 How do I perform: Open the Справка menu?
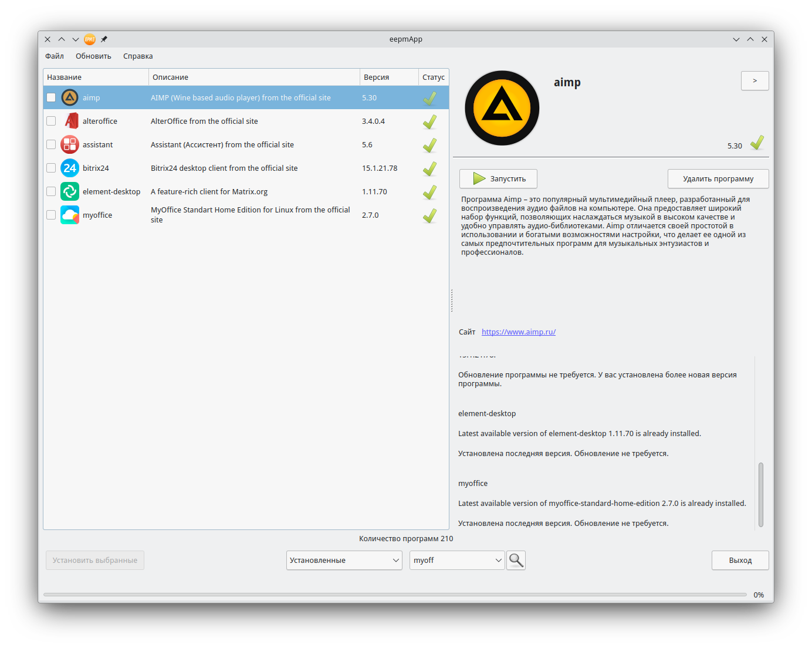pos(138,56)
